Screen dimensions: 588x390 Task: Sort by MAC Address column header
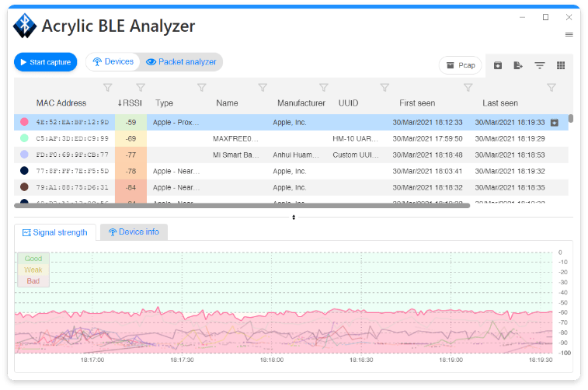tap(61, 103)
